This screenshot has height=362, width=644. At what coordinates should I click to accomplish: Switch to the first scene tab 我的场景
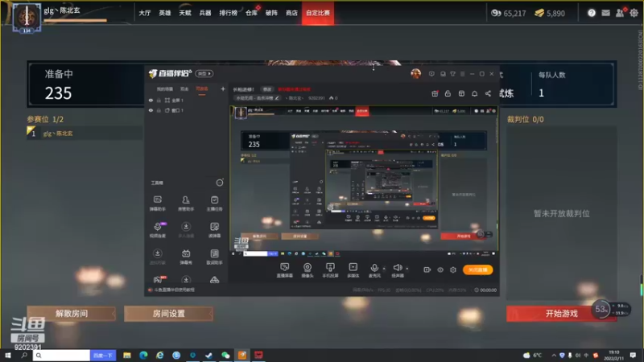coord(165,89)
